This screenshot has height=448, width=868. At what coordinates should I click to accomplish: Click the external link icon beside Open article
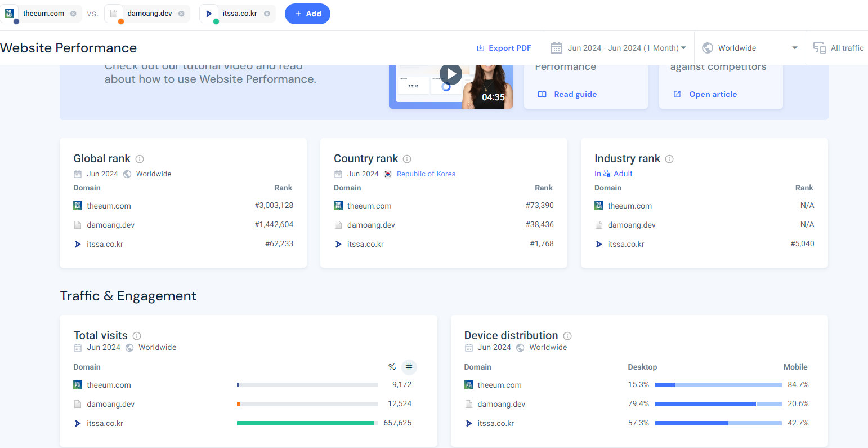677,94
